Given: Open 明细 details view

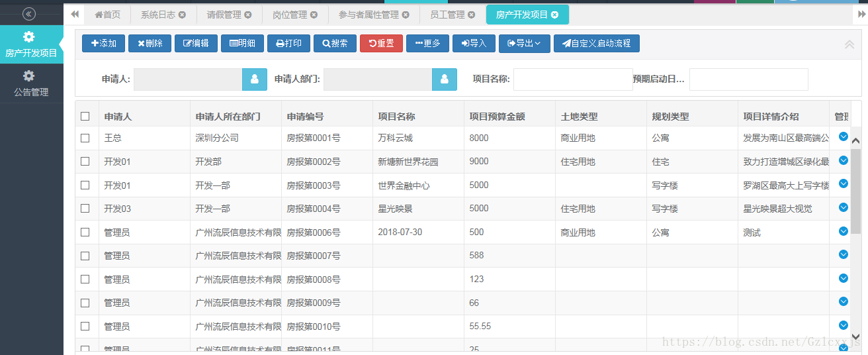Looking at the screenshot, I should pyautogui.click(x=242, y=44).
